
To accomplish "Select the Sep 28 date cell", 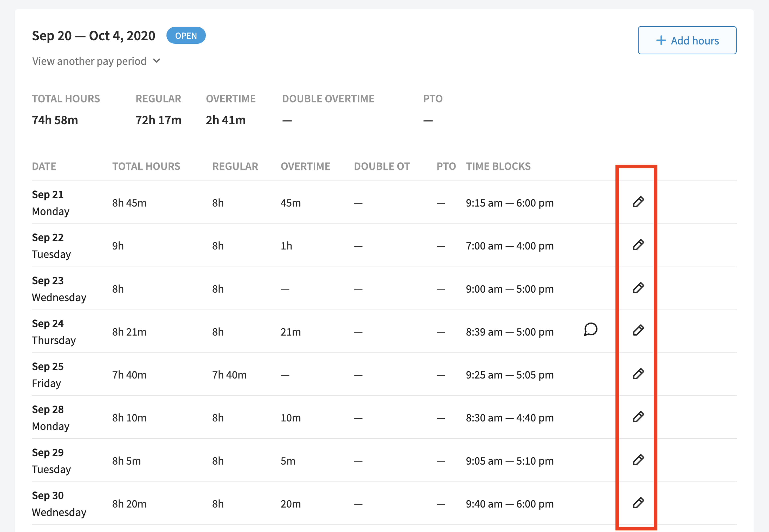I will point(51,418).
